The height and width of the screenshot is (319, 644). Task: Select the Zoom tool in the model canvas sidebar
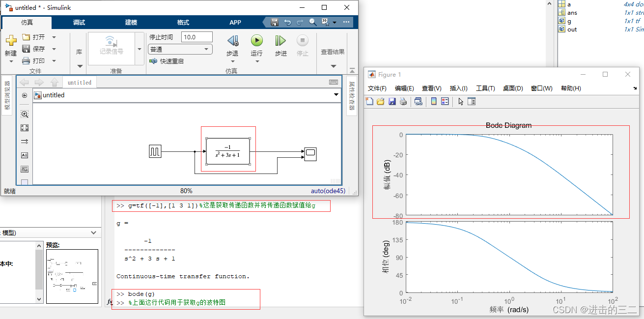tap(25, 114)
